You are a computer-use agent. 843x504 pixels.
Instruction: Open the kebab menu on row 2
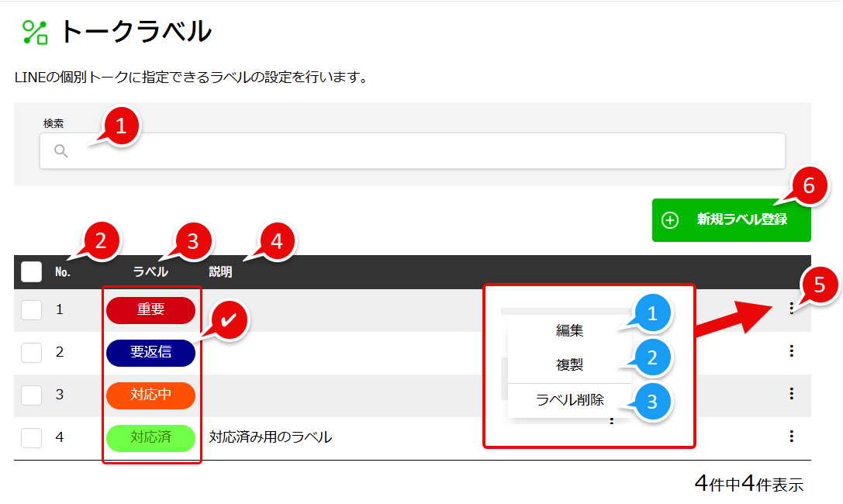click(x=790, y=350)
